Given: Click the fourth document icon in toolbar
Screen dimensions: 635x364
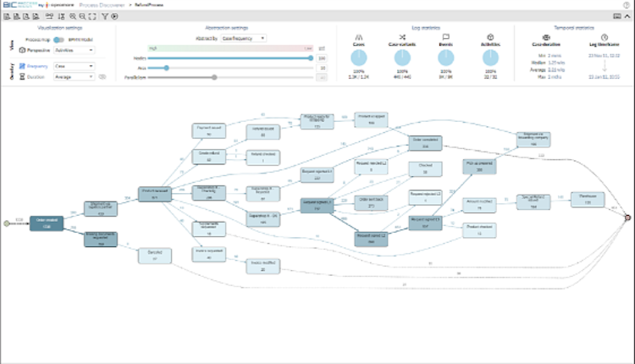Looking at the screenshot, I should [x=36, y=17].
